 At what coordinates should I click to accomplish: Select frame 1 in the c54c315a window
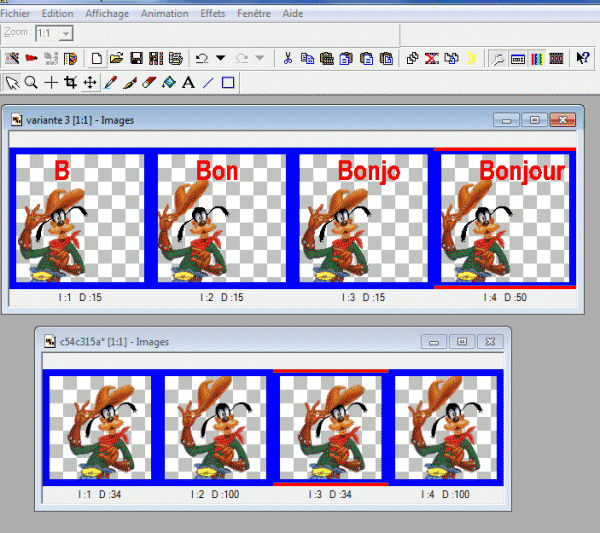tap(100, 427)
